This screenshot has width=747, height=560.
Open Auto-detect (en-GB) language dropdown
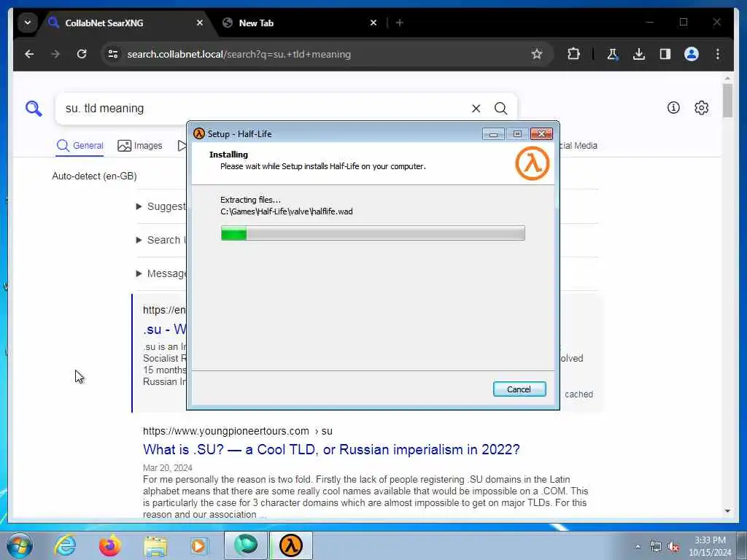94,176
